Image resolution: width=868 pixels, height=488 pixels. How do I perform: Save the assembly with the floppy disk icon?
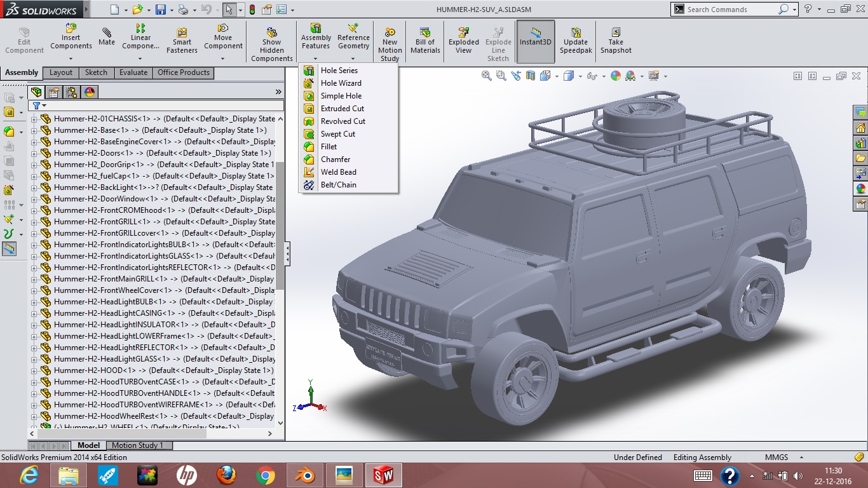(161, 10)
